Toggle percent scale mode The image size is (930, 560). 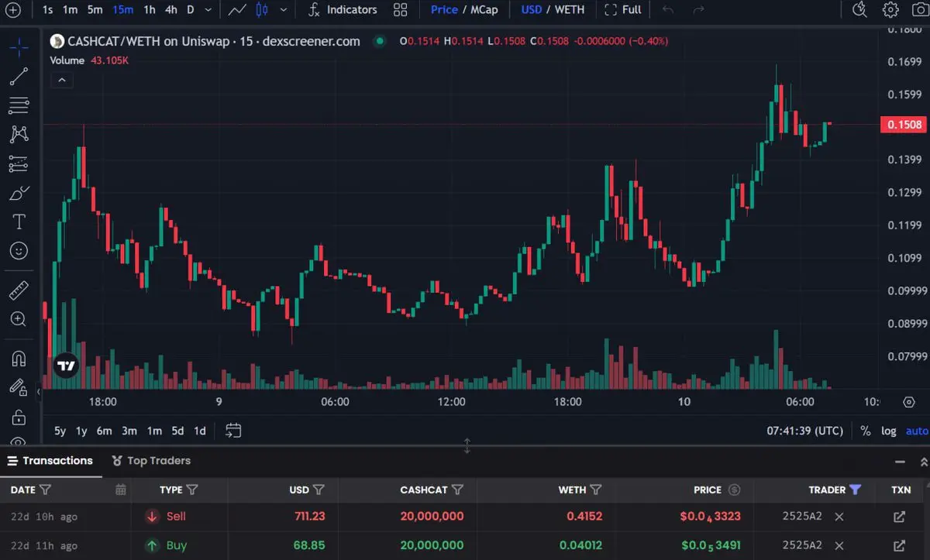(x=865, y=431)
